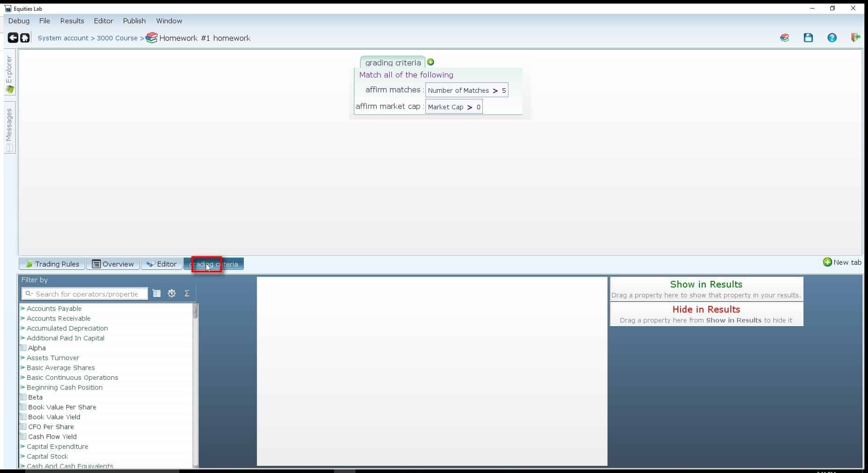Expand the Assets Turnover property
The width and height of the screenshot is (868, 473).
point(23,358)
